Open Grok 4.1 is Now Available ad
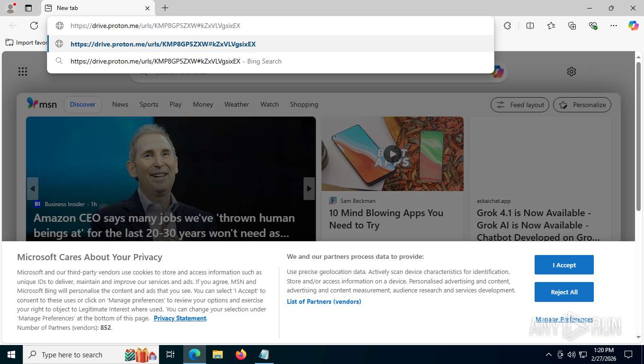This screenshot has width=644, height=364. (538, 225)
